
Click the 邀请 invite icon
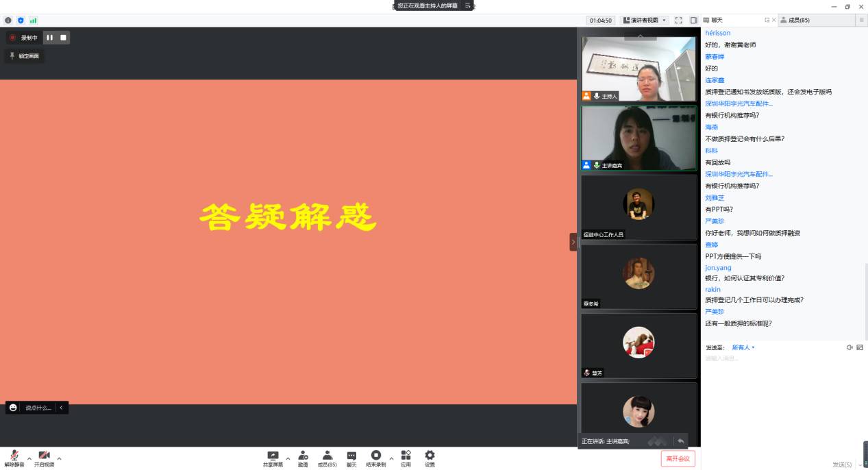[303, 458]
